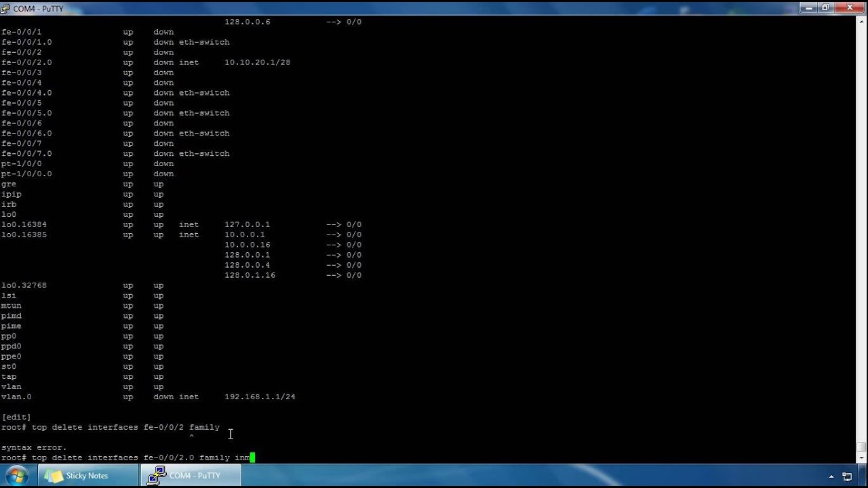Viewport: 868px width, 488px height.
Task: Click the interface name fe-0/0/6.0
Action: [26, 134]
